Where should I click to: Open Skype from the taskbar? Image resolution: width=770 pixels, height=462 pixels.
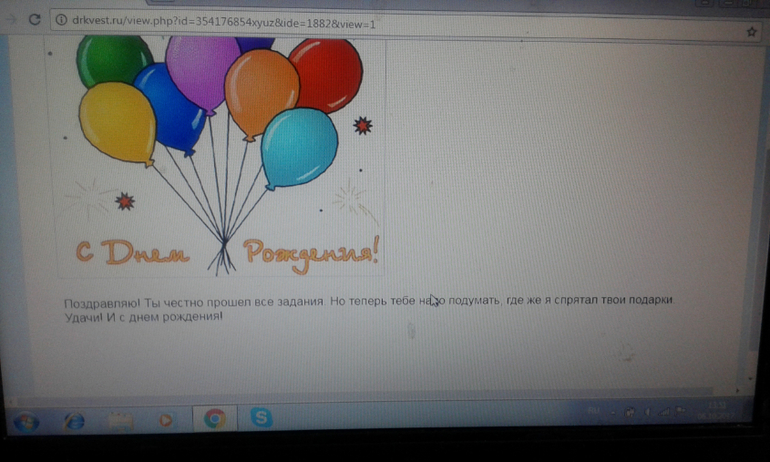[261, 418]
